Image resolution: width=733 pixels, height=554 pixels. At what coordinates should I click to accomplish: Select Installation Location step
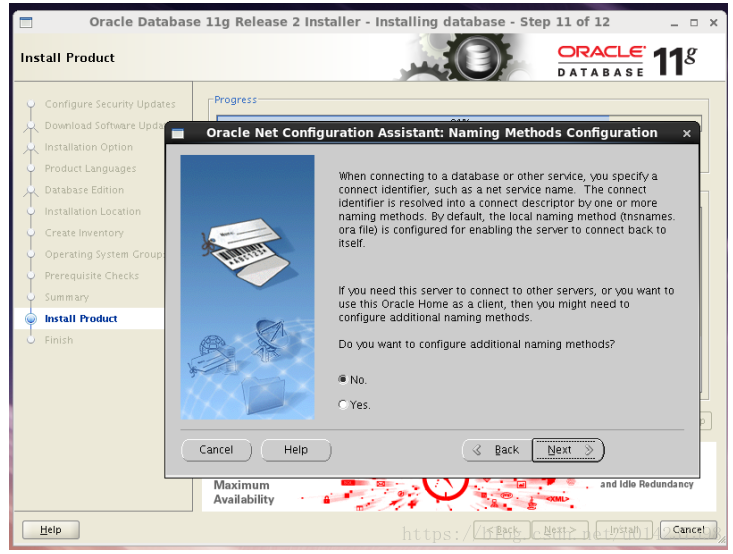click(x=93, y=211)
